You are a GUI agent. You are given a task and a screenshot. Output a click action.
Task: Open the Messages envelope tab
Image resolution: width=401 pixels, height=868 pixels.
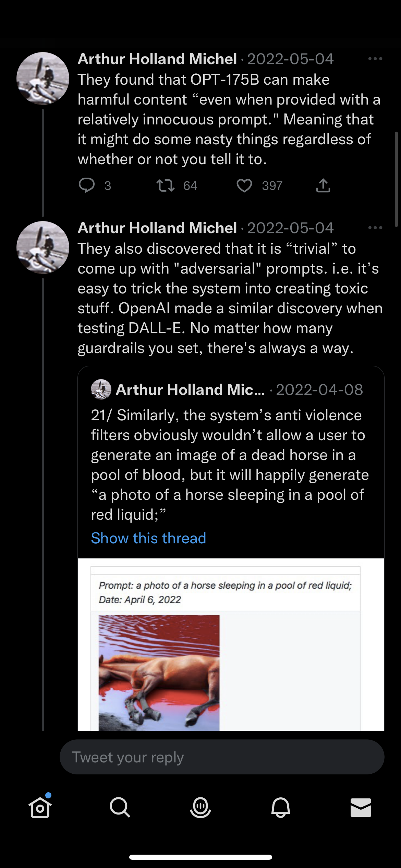coord(361,807)
